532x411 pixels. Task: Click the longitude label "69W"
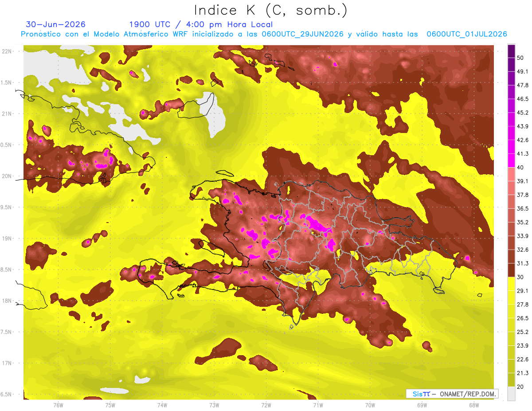422,405
